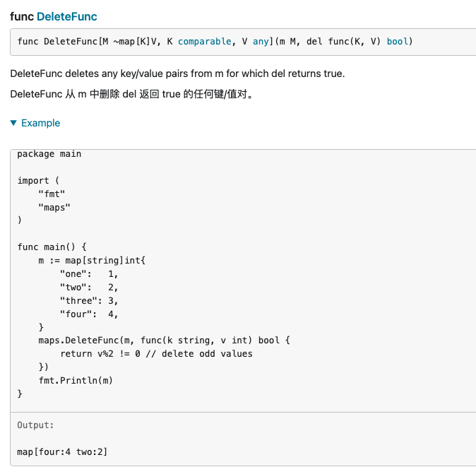Click the "one": 1 map entry
The image size is (476, 467).
tap(89, 274)
